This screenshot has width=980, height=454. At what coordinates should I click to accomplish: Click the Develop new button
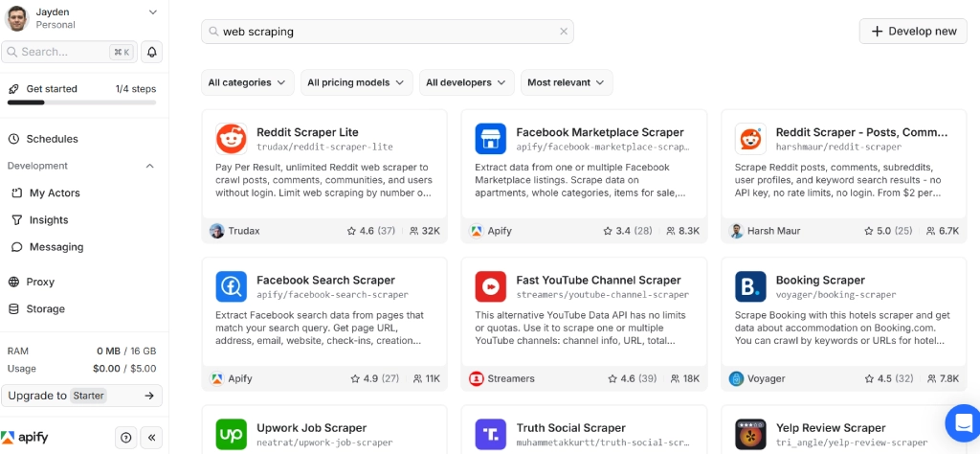[x=913, y=32]
